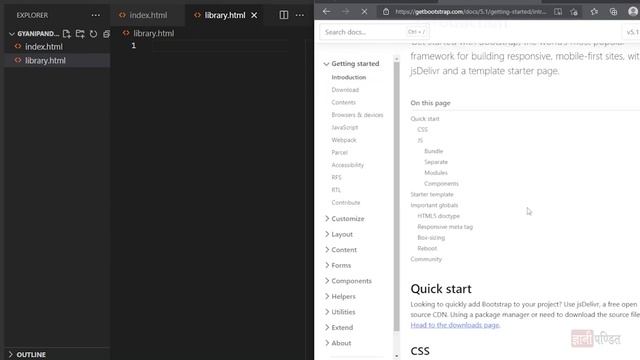Image resolution: width=640 pixels, height=360 pixels.
Task: Jump to Starter template section
Action: coord(432,194)
